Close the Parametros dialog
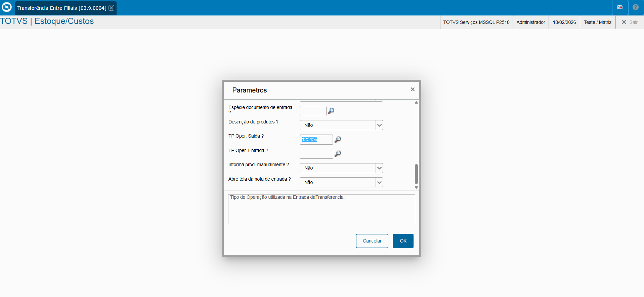 [413, 89]
